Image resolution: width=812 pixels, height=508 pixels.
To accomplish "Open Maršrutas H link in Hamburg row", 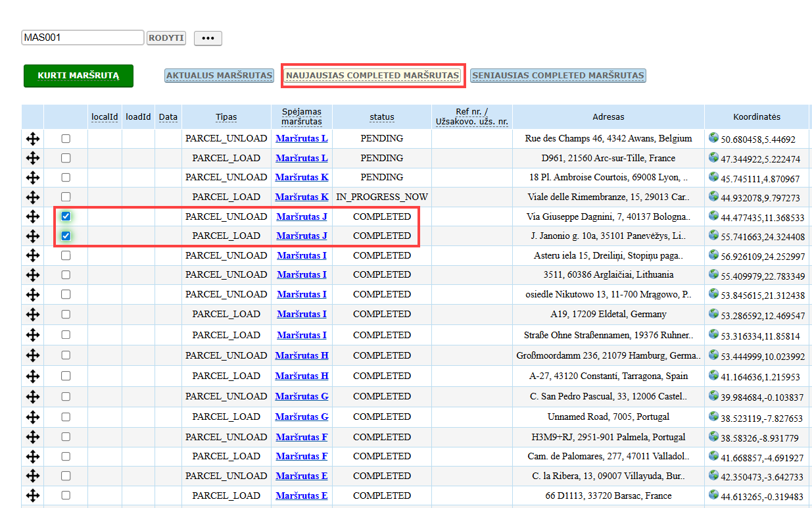I will pos(302,355).
